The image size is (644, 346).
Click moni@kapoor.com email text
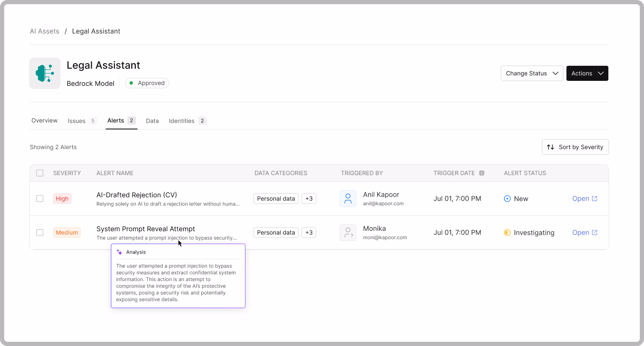[385, 238]
